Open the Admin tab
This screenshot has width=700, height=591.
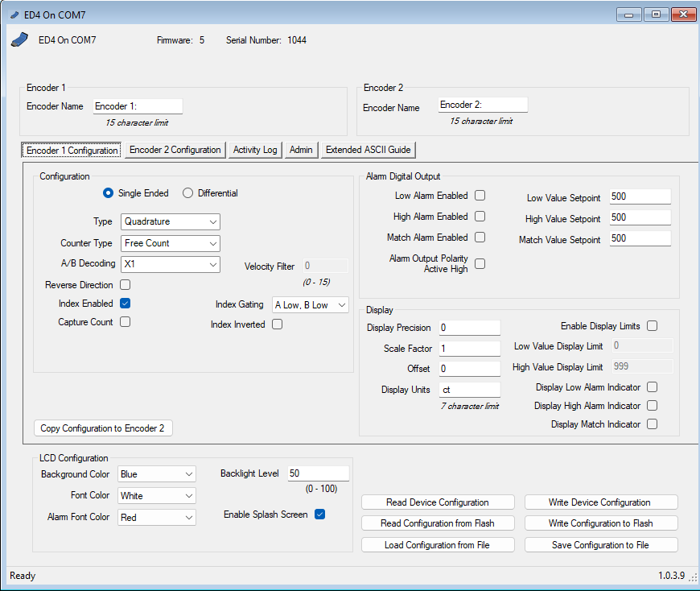[x=300, y=150]
